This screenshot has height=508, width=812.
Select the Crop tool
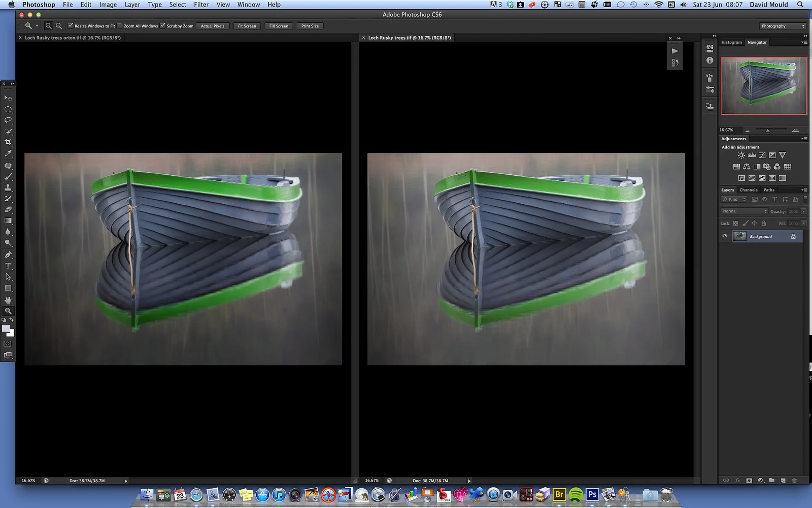[x=8, y=142]
